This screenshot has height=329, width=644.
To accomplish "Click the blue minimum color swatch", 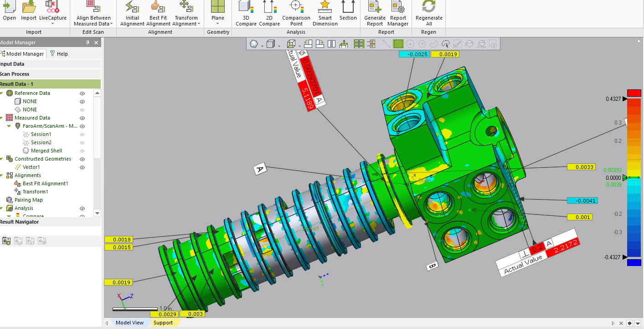I will pos(634,262).
